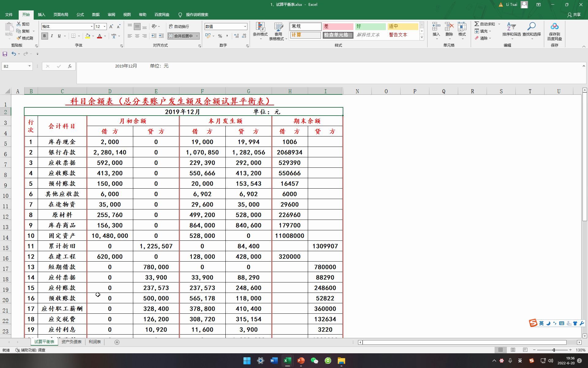
Task: Expand cell styles gallery more arrow
Action: tap(422, 37)
